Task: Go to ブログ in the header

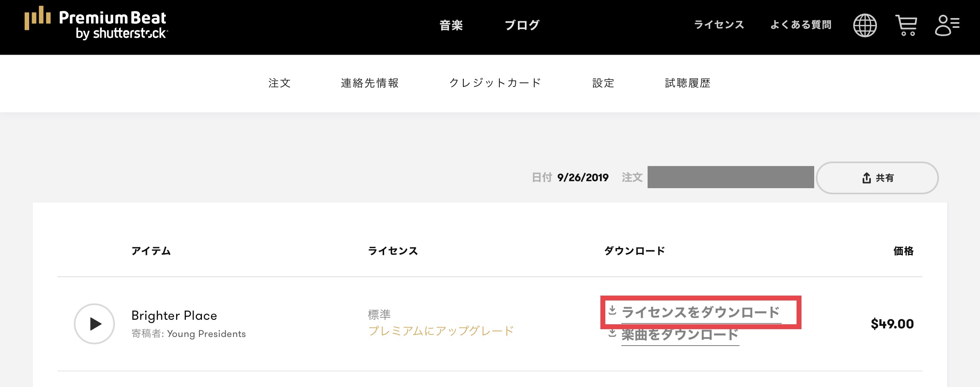Action: tap(522, 25)
